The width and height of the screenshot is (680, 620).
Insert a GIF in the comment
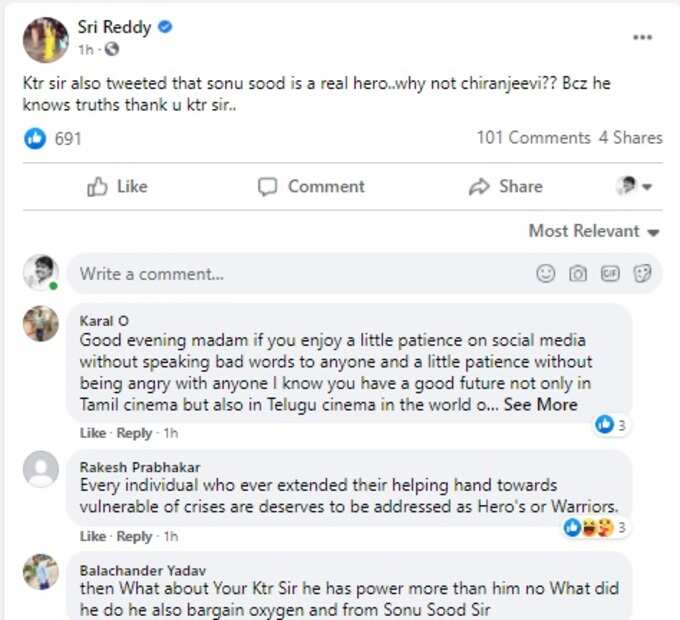click(x=610, y=274)
